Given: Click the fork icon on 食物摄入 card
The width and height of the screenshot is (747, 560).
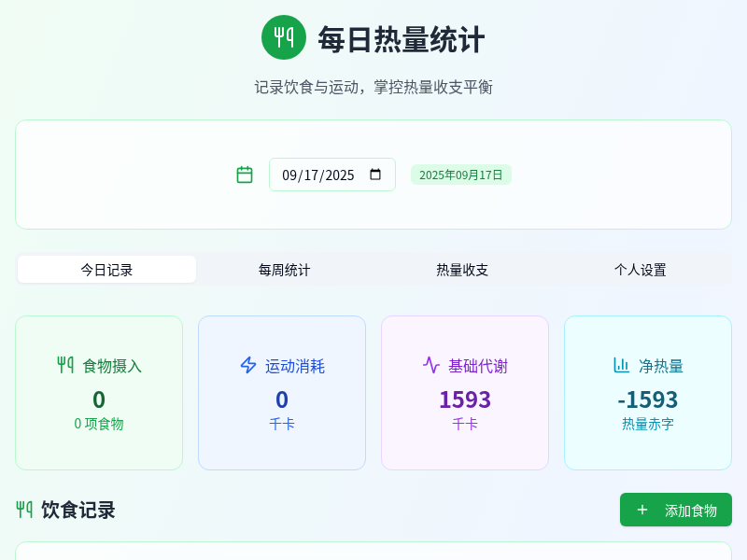Looking at the screenshot, I should point(65,365).
